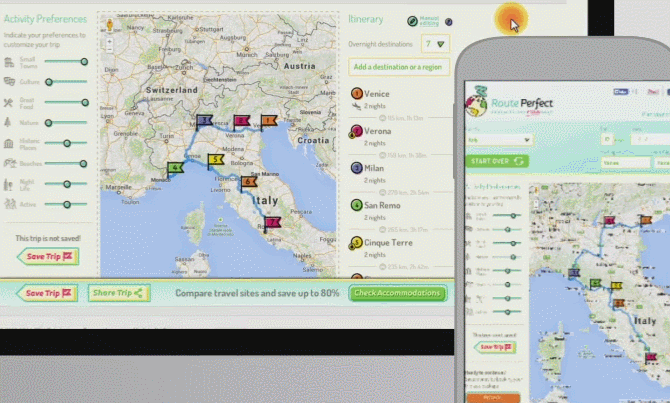Click '2 nights' under San Remo
This screenshot has width=670, height=403.
[x=375, y=218]
